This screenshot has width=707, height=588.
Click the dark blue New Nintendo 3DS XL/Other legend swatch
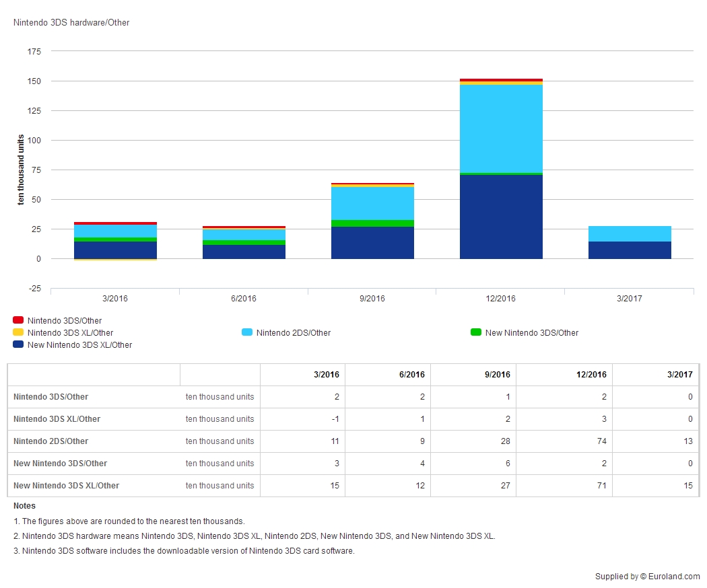point(18,344)
